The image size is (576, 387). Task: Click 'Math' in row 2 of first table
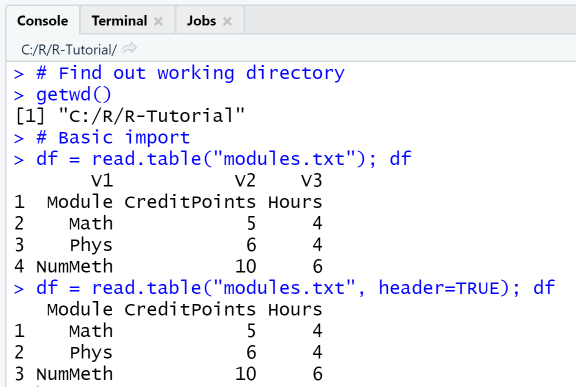[91, 223]
